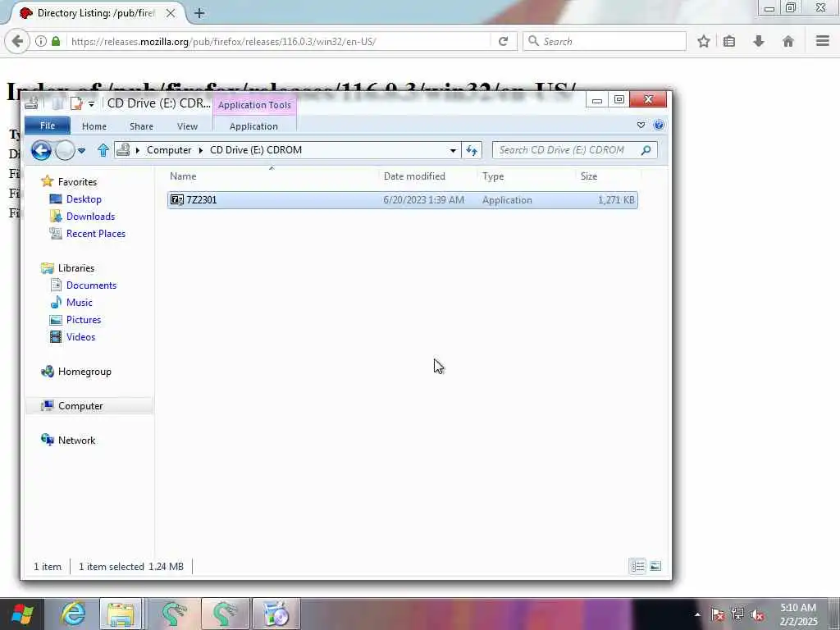Show hidden system tray icons arrow
Screen dimensions: 840x630
pos(697,615)
